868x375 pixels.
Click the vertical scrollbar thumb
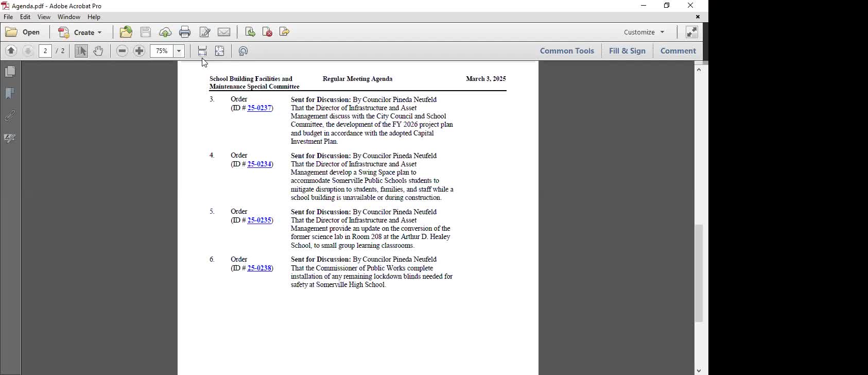point(699,273)
